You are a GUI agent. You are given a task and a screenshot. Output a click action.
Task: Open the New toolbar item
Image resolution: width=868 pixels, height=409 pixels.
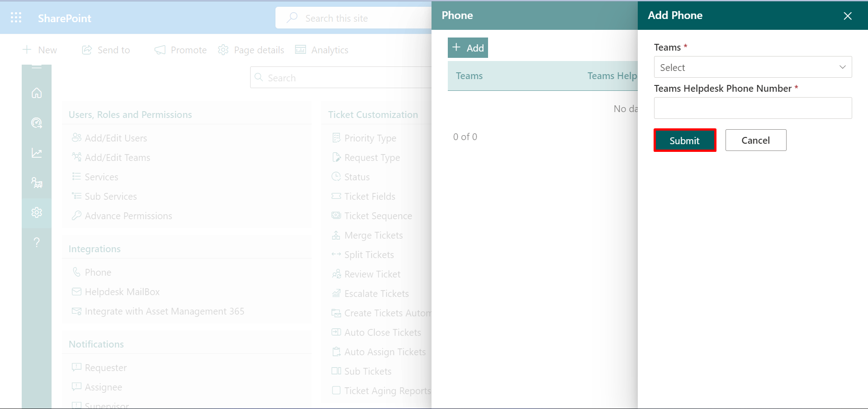point(40,50)
